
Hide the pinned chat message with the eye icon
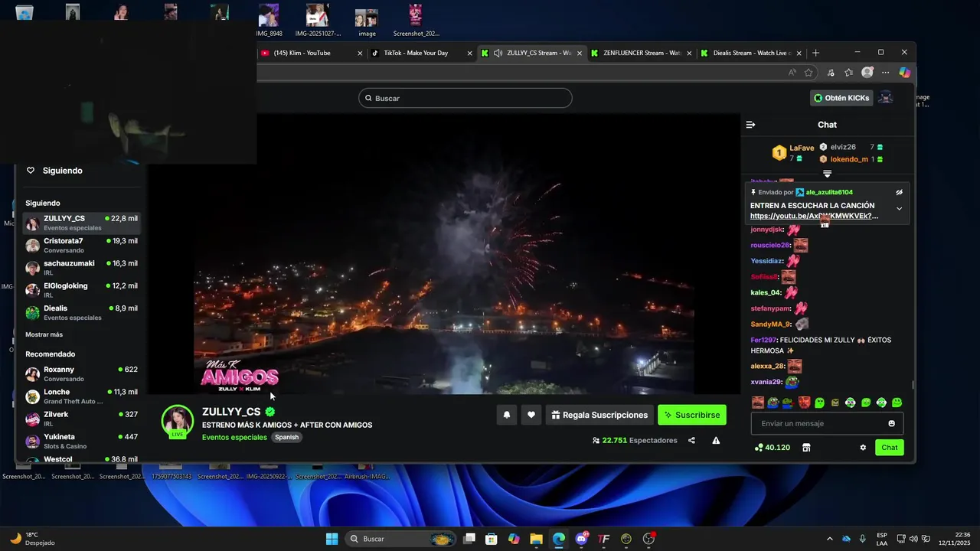899,192
